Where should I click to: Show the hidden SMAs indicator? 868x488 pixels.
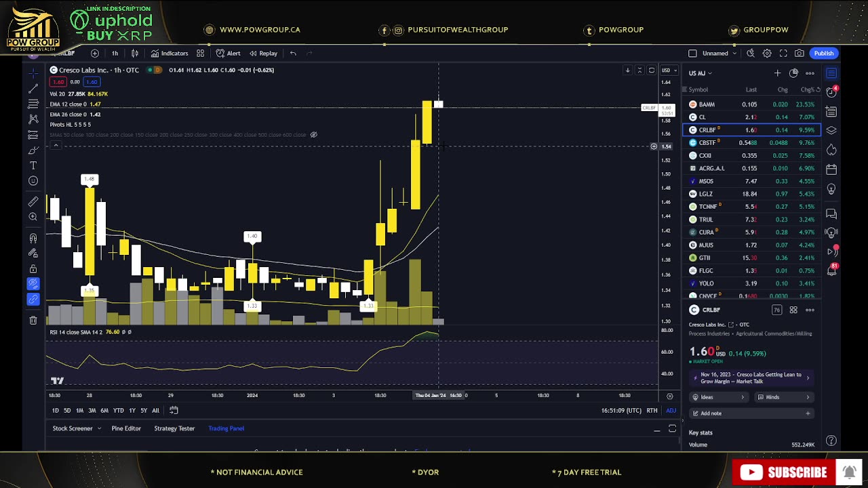[313, 134]
